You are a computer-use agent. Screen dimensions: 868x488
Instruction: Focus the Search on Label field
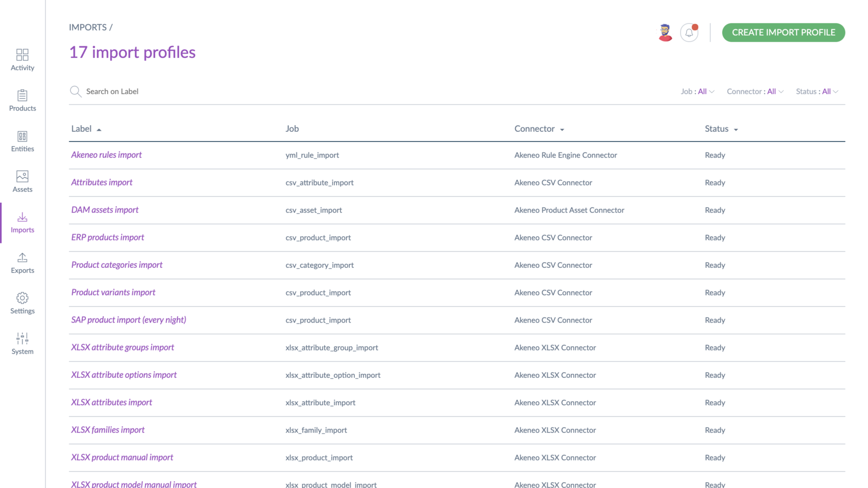[x=207, y=91]
